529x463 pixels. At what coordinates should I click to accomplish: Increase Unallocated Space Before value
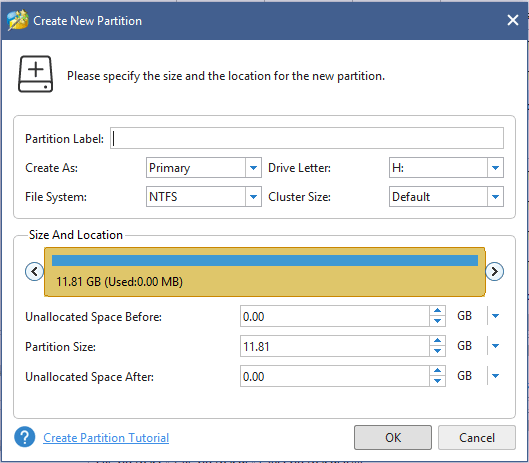tap(438, 311)
